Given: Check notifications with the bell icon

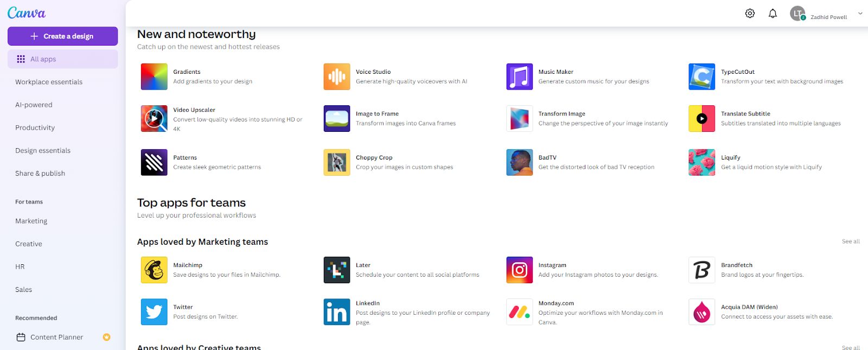Looking at the screenshot, I should click(773, 14).
